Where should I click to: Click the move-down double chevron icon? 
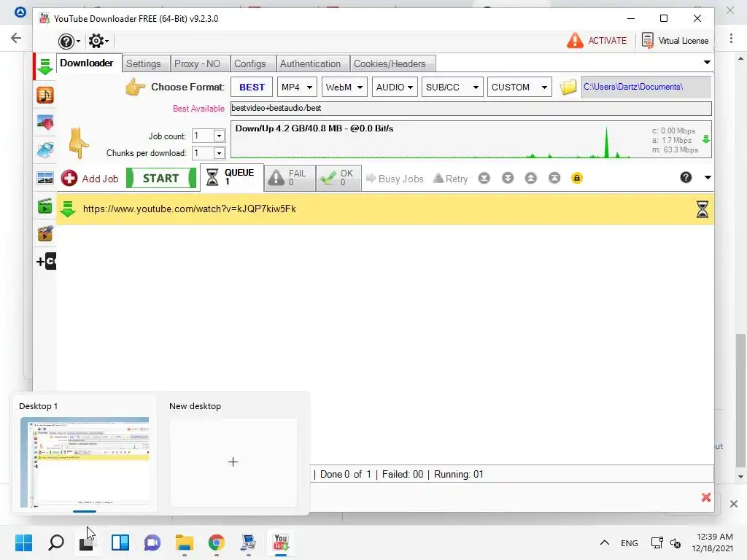tap(508, 178)
